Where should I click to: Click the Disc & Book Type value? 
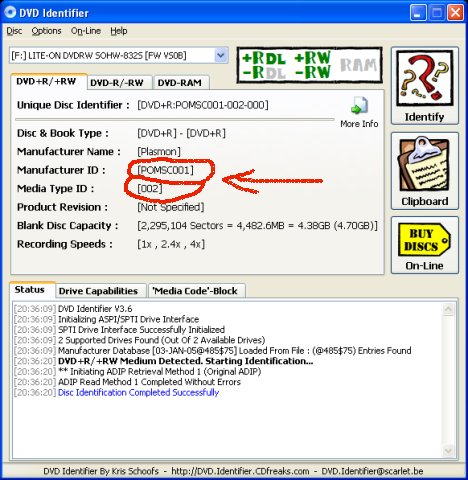coord(182,133)
